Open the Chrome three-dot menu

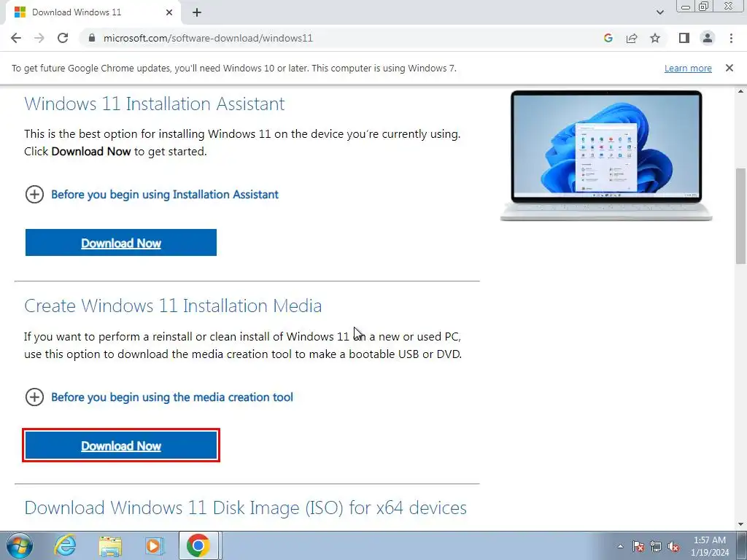point(731,38)
